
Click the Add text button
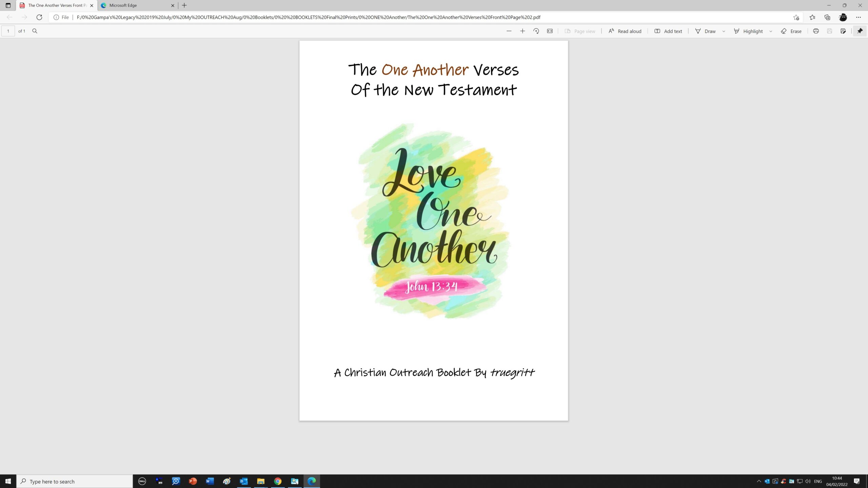tap(668, 31)
